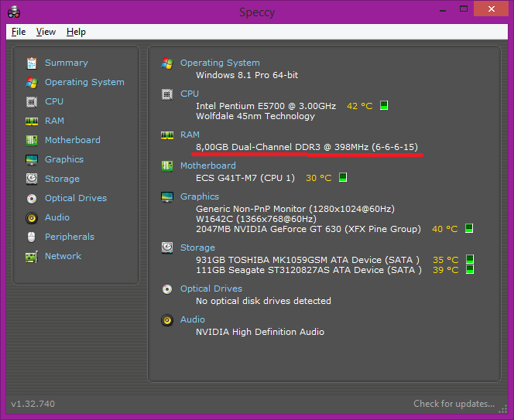Image resolution: width=514 pixels, height=420 pixels.
Task: Click the Intel Pentium E5700 @ 3.00GHz text
Action: [x=266, y=106]
